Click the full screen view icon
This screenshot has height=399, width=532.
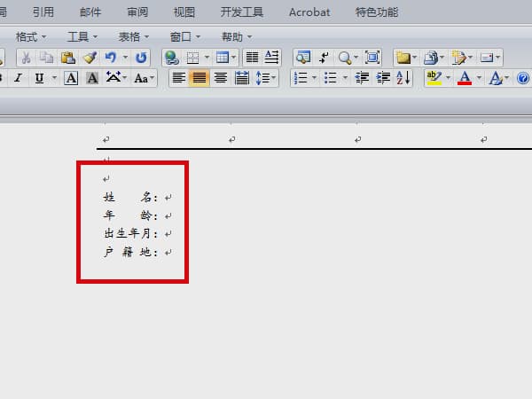point(372,58)
